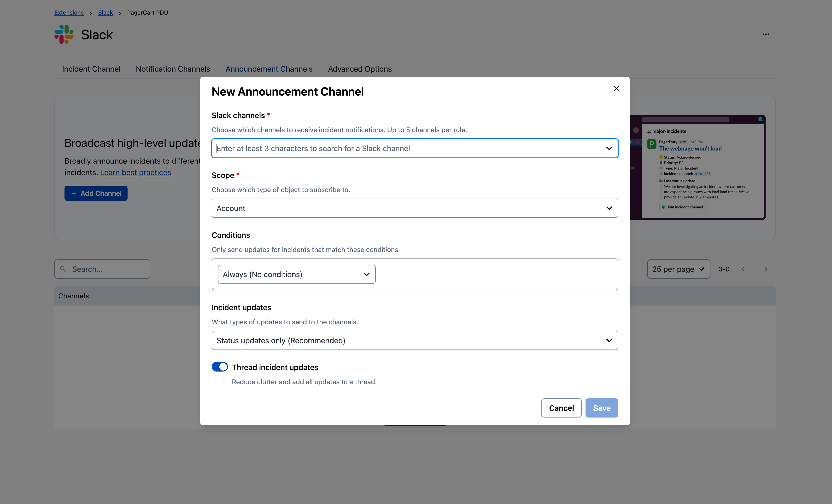Follow the Slack breadcrumb link
The width and height of the screenshot is (832, 504).
pyautogui.click(x=105, y=12)
